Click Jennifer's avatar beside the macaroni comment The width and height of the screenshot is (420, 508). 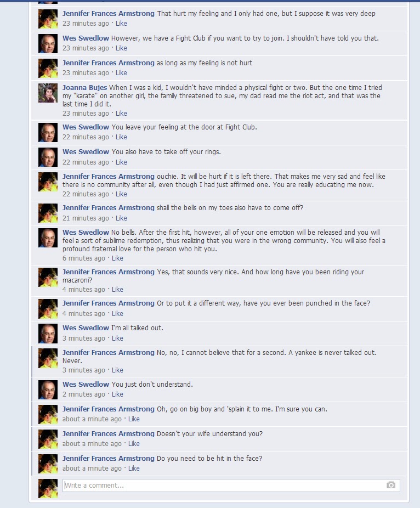click(x=48, y=278)
